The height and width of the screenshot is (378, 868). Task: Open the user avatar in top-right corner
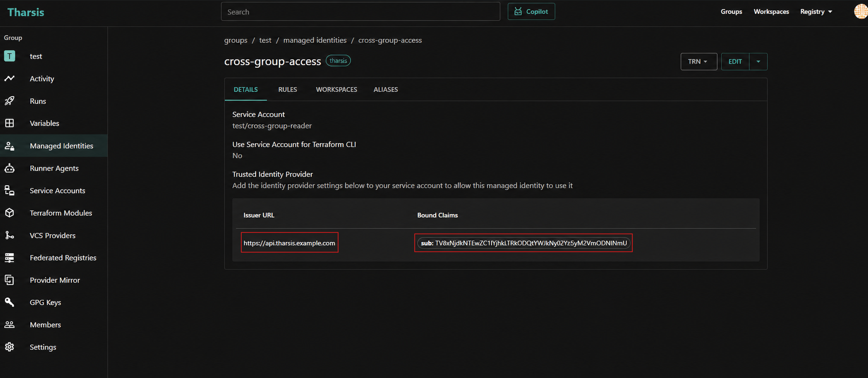[861, 12]
